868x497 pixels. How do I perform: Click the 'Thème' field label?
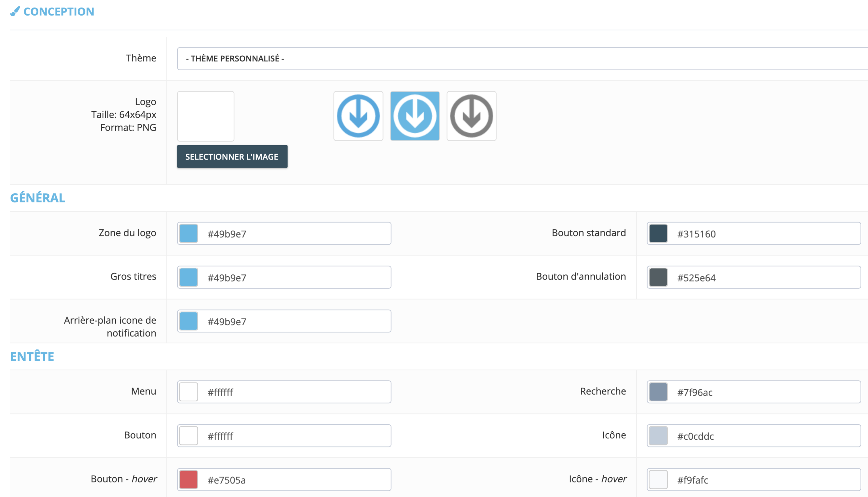coord(141,58)
